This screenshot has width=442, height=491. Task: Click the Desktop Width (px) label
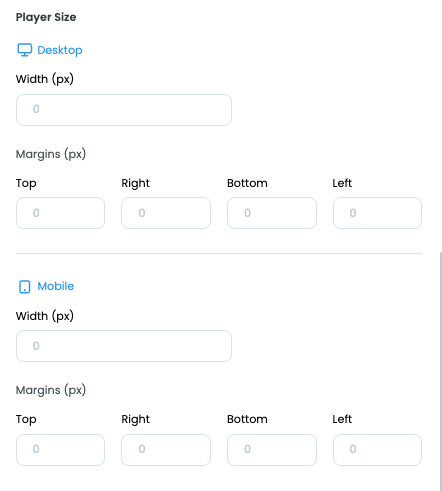click(45, 79)
